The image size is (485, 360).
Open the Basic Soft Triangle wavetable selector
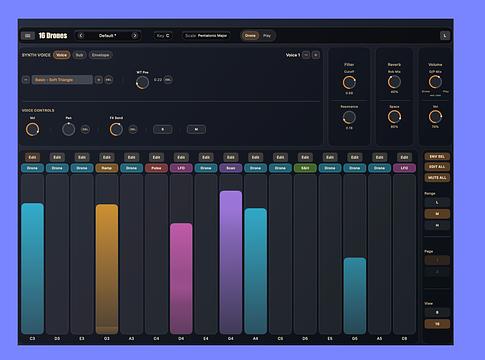click(x=62, y=80)
